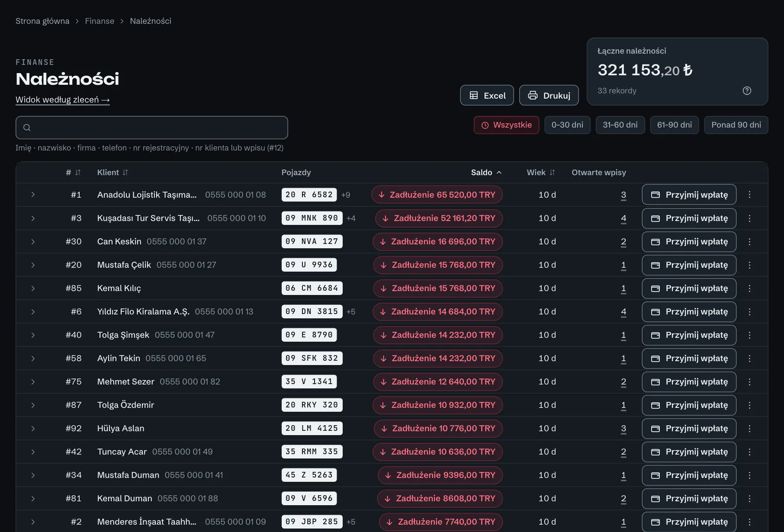
Task: Open the three-dot menu for Tolga Şimşek row
Action: point(750,335)
